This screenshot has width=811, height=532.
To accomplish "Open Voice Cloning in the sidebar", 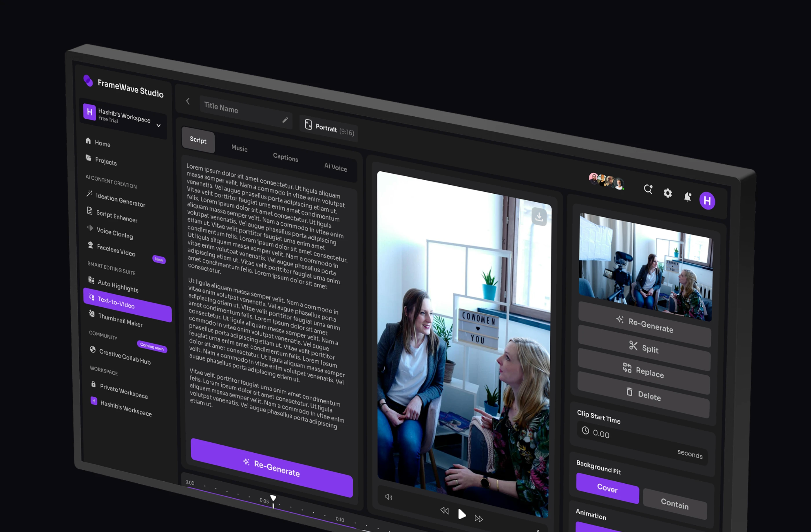I will pyautogui.click(x=114, y=233).
